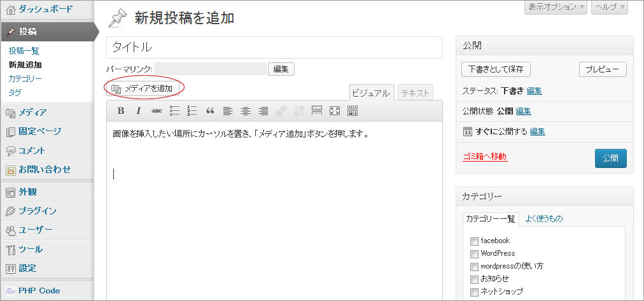
Task: Click the メディアを追加 button
Action: click(x=143, y=88)
